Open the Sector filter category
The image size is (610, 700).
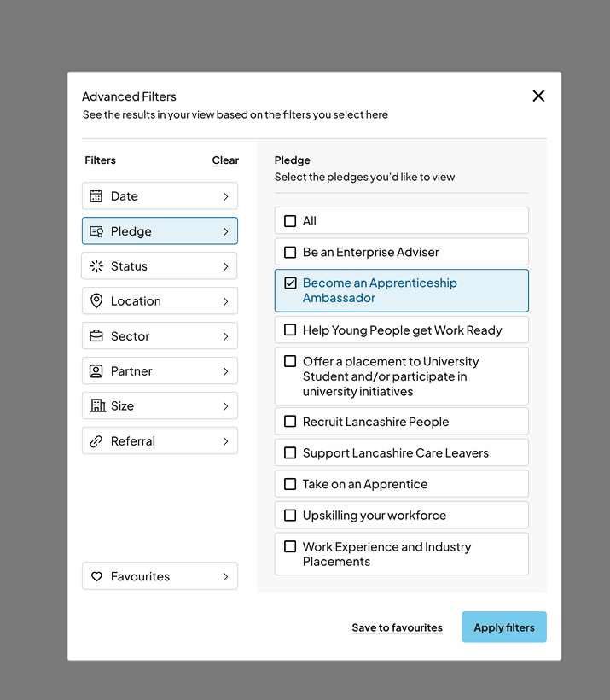(160, 336)
